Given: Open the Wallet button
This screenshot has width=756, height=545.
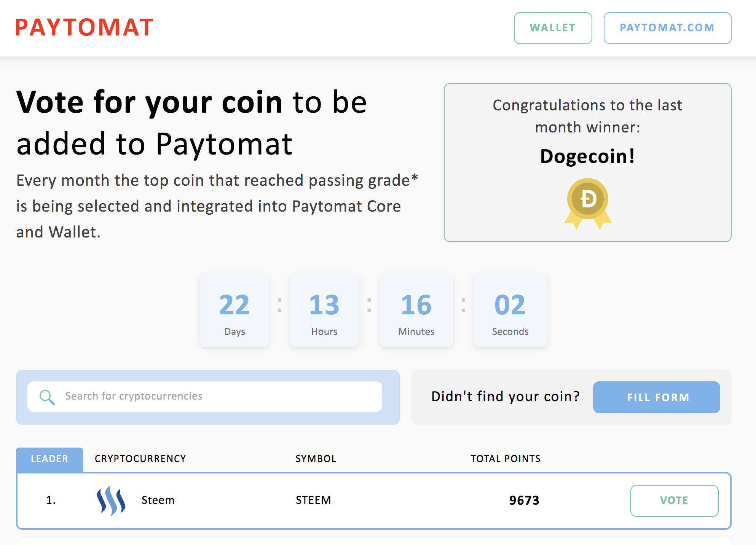Looking at the screenshot, I should 553,28.
